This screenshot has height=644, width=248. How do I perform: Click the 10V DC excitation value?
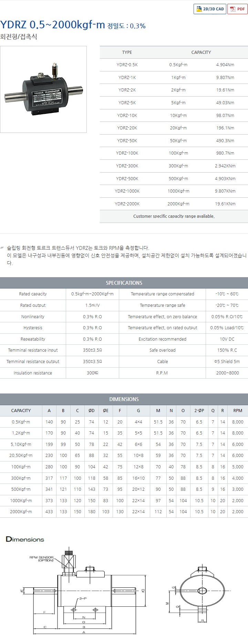(x=227, y=339)
